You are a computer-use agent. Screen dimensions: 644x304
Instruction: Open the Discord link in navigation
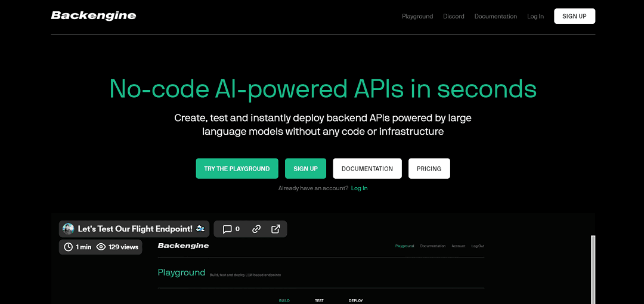coord(453,17)
